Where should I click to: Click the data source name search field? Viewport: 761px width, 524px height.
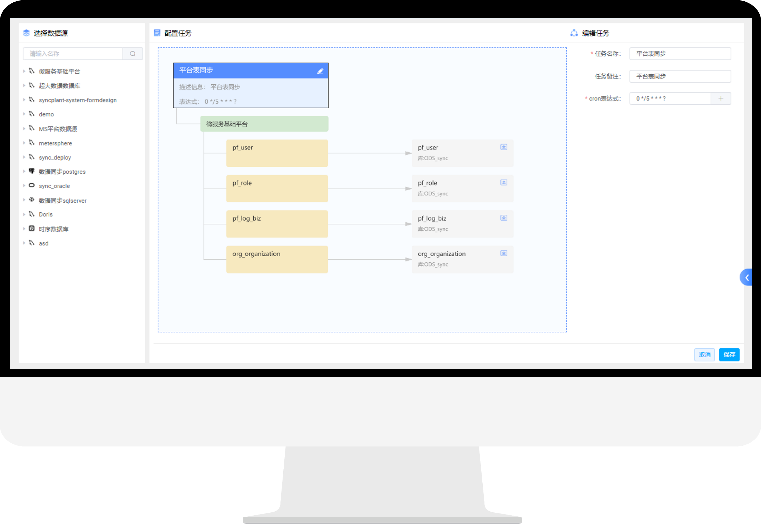pos(73,54)
